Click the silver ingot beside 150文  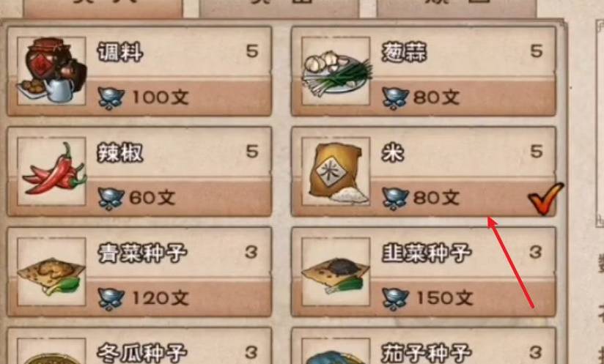[395, 299]
